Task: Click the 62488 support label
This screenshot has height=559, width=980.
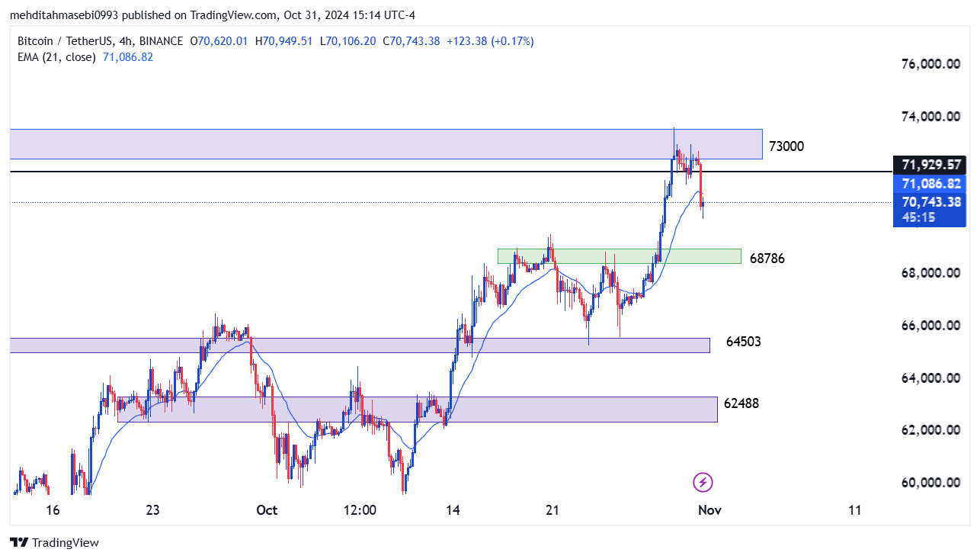Action: [x=741, y=403]
